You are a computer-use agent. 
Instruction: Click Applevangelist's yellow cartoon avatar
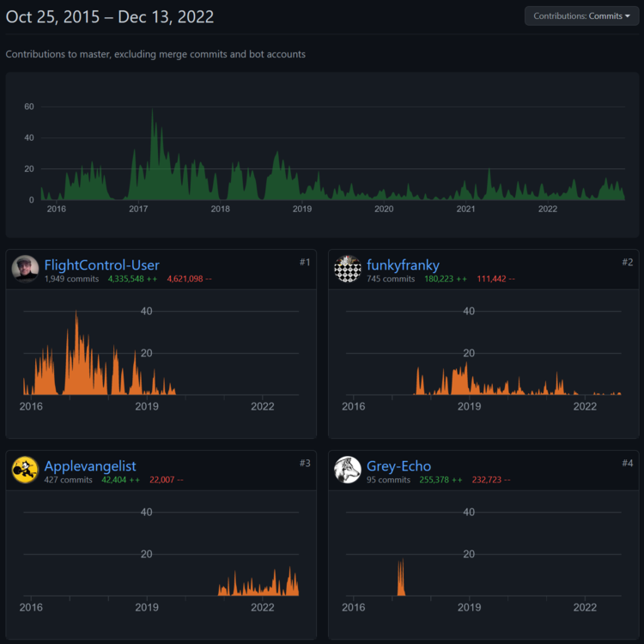pos(25,470)
